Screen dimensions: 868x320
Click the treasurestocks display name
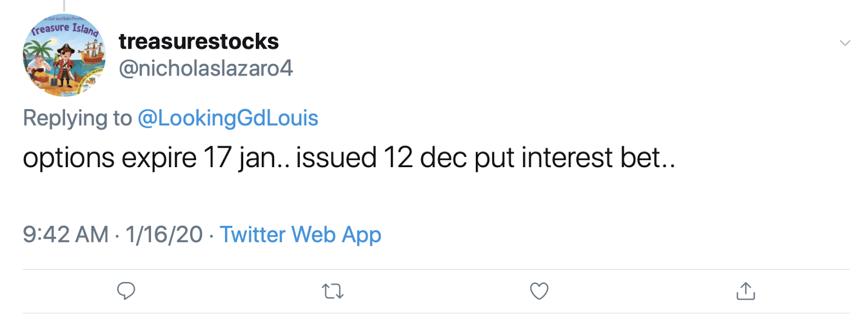coord(199,41)
